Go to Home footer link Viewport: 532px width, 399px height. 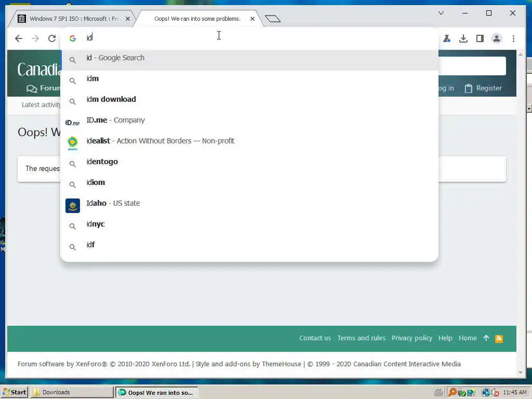click(x=468, y=338)
